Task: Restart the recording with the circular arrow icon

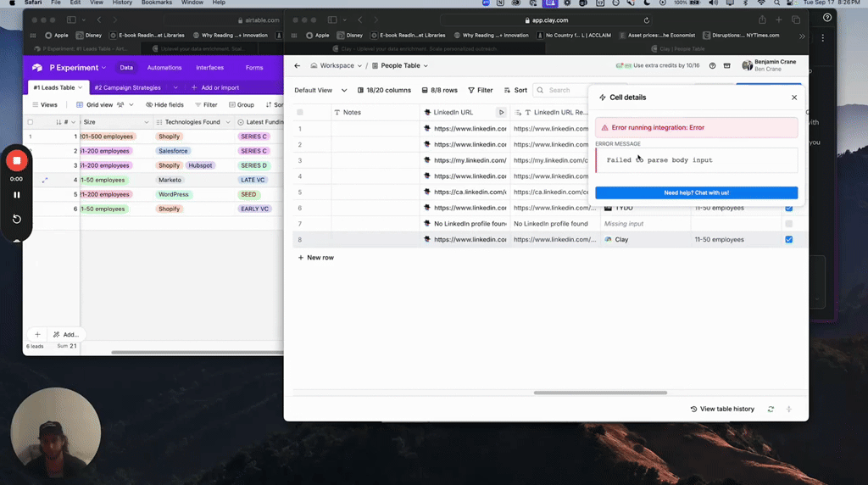Action: point(16,219)
